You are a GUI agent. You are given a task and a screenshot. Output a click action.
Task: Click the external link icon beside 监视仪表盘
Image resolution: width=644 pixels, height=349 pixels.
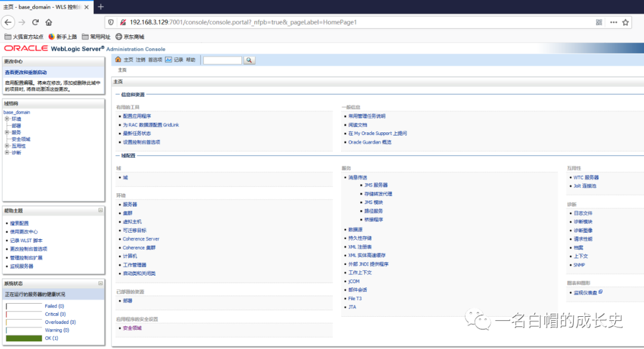(x=600, y=292)
